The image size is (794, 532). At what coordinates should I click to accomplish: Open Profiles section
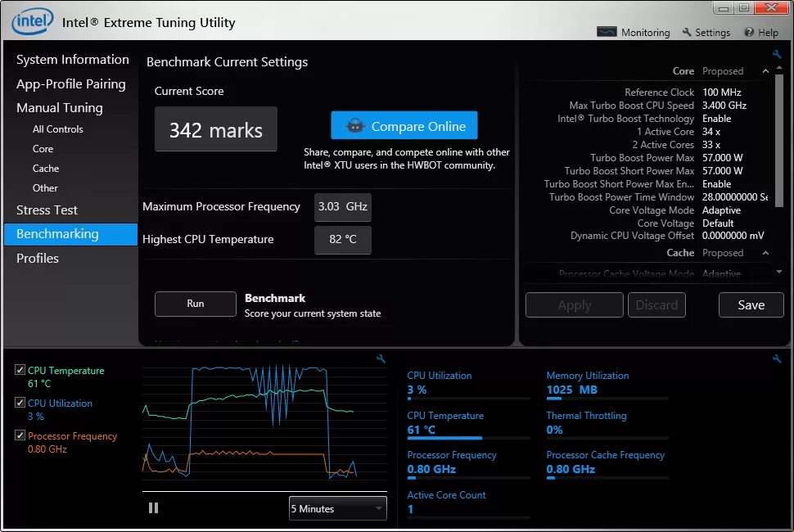38,258
